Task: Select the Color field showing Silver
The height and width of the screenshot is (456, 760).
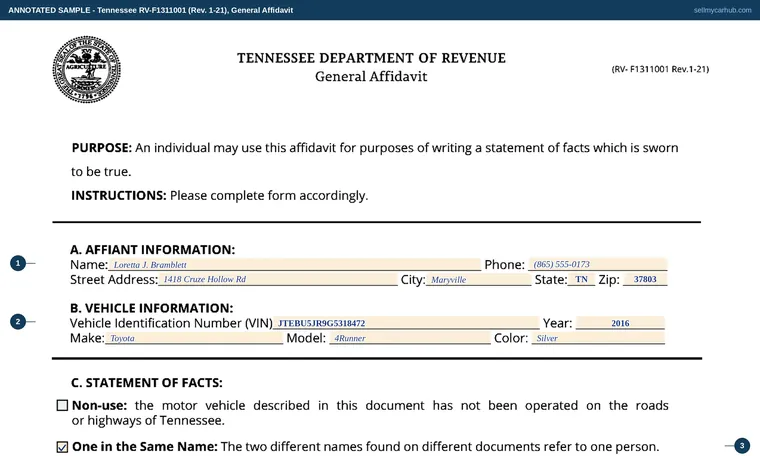Action: (598, 338)
